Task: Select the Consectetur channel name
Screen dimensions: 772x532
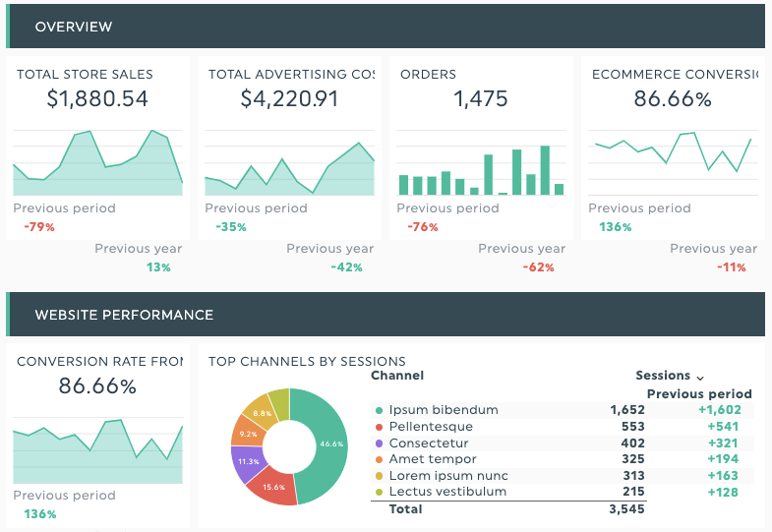Action: pos(429,443)
